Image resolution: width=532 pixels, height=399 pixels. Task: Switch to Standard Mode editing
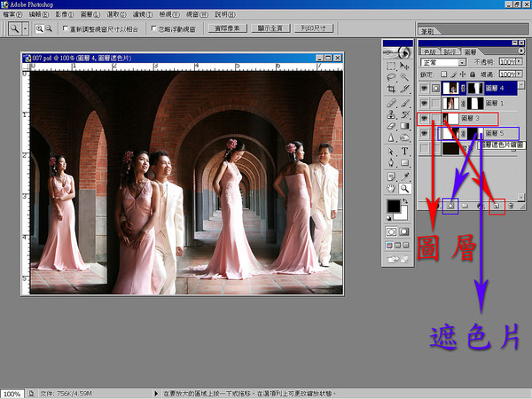[x=391, y=232]
